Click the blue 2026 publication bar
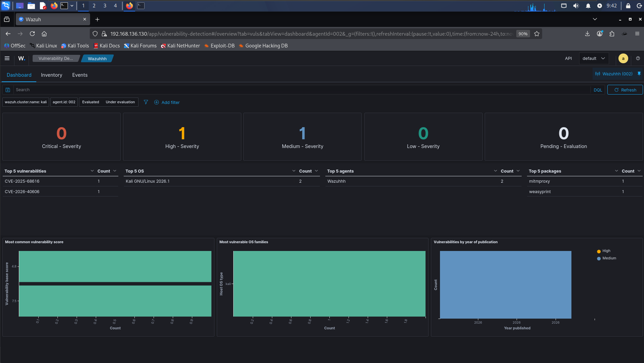Image resolution: width=644 pixels, height=363 pixels. coord(506,285)
